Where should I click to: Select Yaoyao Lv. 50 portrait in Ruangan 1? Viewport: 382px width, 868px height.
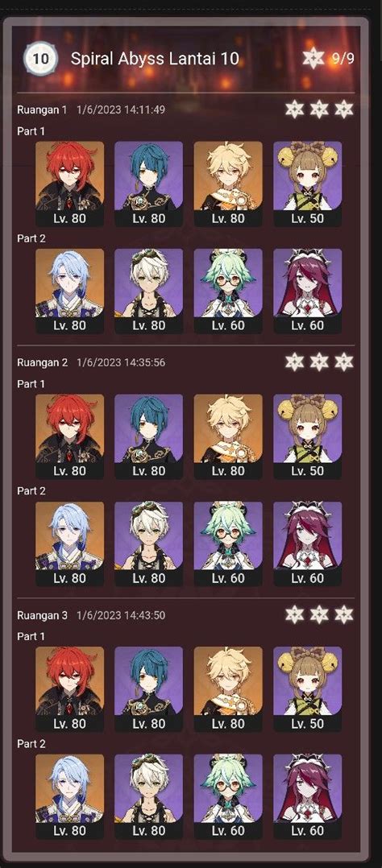point(308,184)
